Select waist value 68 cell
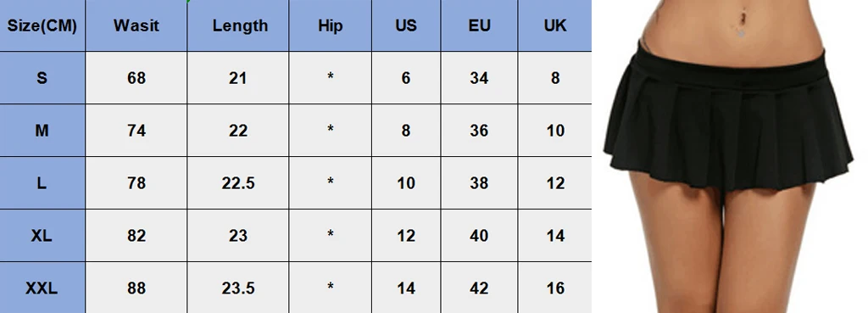Image resolution: width=868 pixels, height=313 pixels. pyautogui.click(x=136, y=77)
